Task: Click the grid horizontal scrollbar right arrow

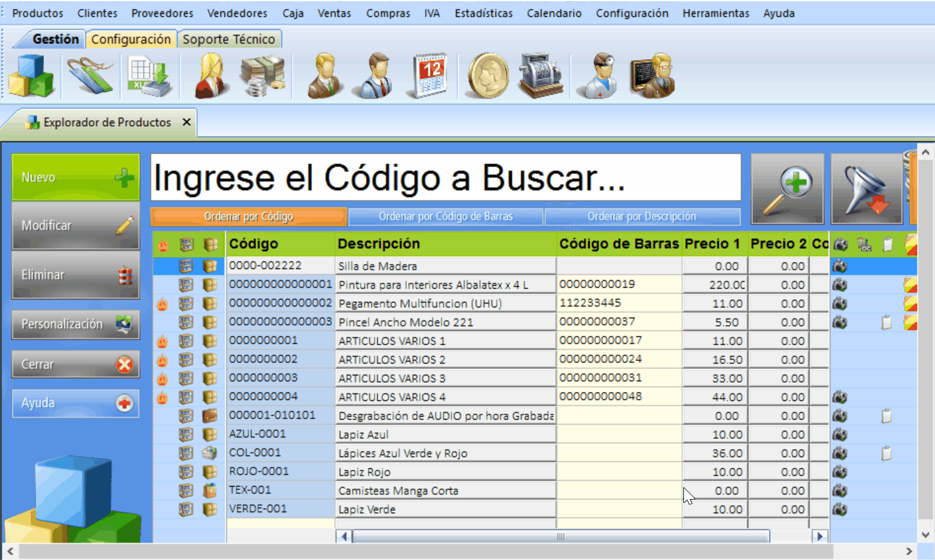Action: click(819, 536)
